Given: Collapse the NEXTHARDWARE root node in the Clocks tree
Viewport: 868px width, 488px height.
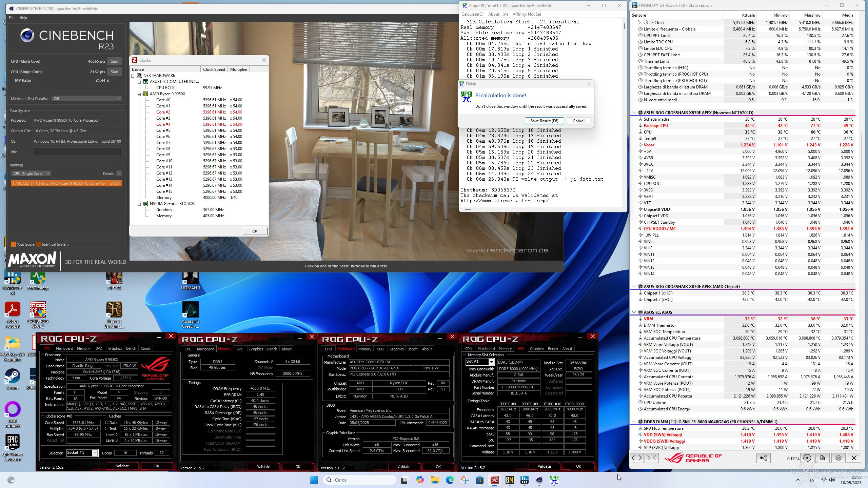Looking at the screenshot, I should (x=133, y=76).
